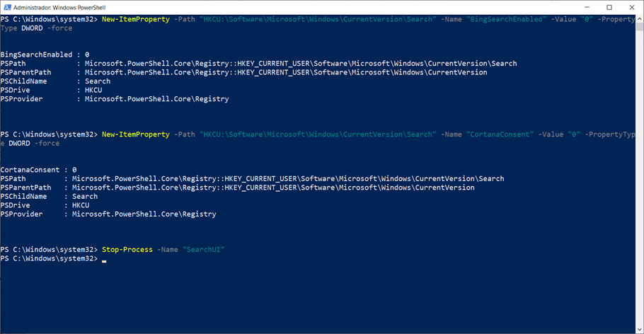This screenshot has width=644, height=334.
Task: Click the second PSChildName 'Search' line
Action: [x=49, y=197]
